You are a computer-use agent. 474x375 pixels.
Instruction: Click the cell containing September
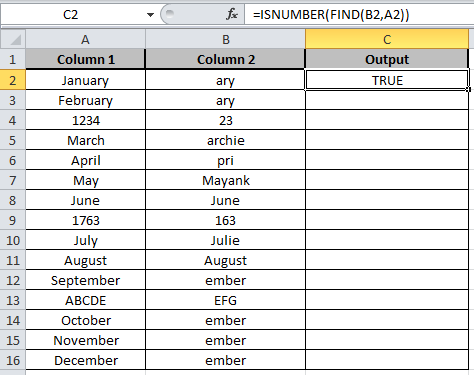[x=85, y=280]
